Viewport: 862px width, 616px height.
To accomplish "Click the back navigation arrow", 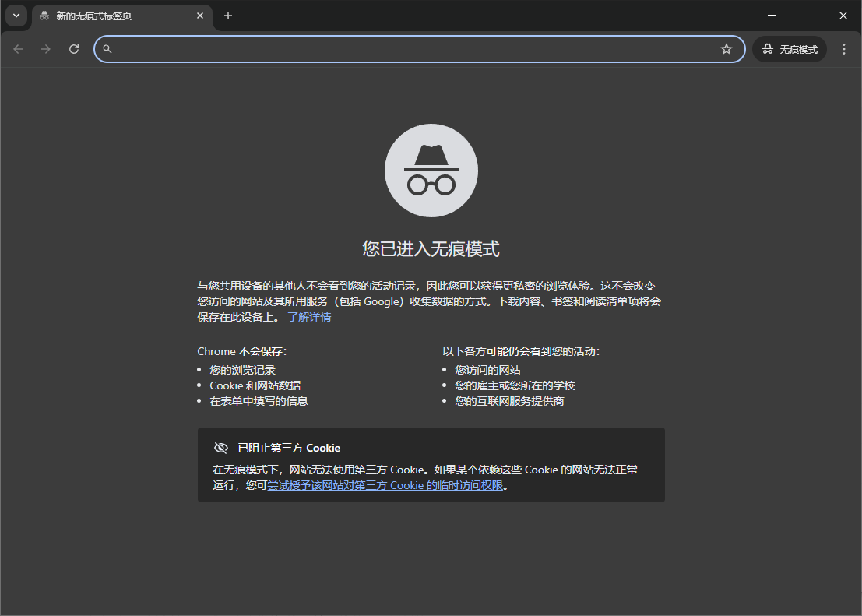I will [x=17, y=48].
